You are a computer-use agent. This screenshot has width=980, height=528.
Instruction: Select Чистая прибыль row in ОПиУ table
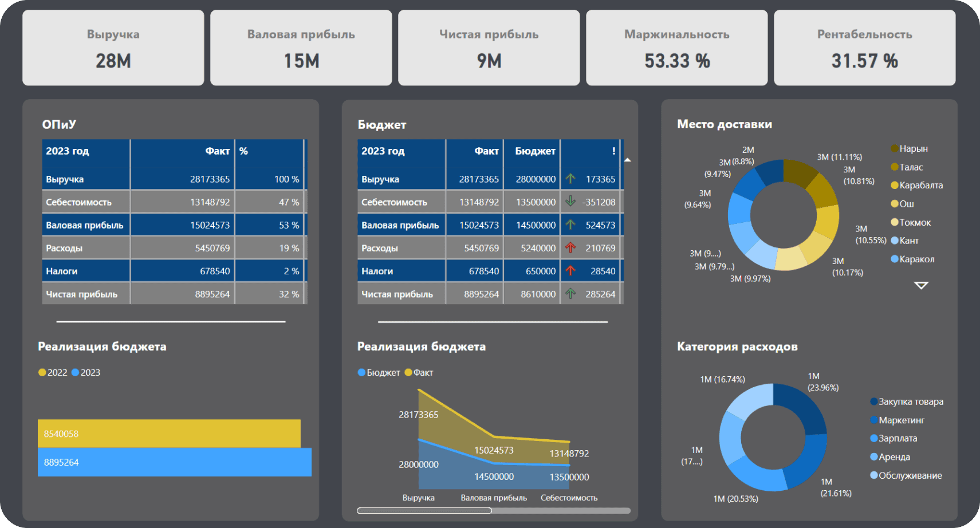click(82, 294)
